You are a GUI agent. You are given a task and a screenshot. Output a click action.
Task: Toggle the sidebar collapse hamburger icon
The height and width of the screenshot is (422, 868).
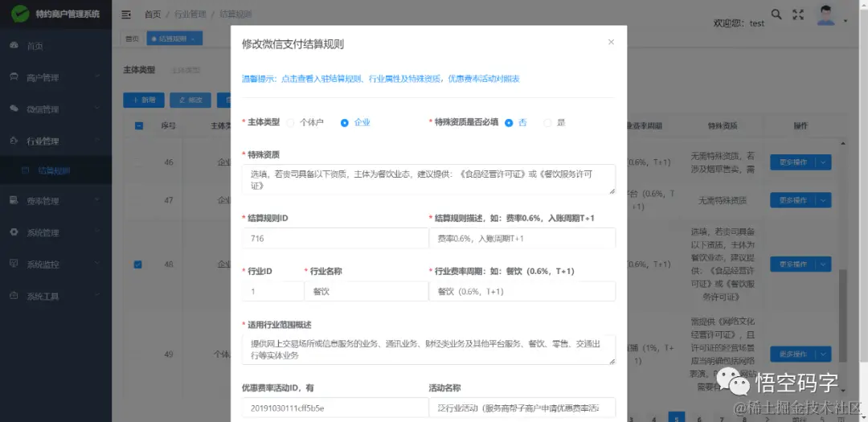coord(126,14)
